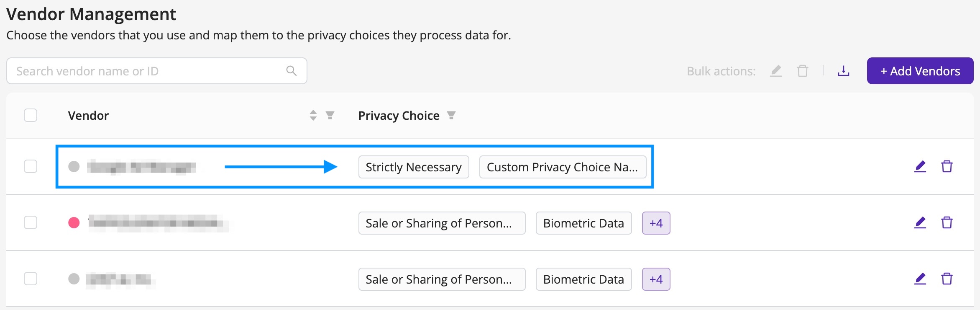The width and height of the screenshot is (980, 310).
Task: Delete third vendor using trash icon
Action: click(947, 279)
